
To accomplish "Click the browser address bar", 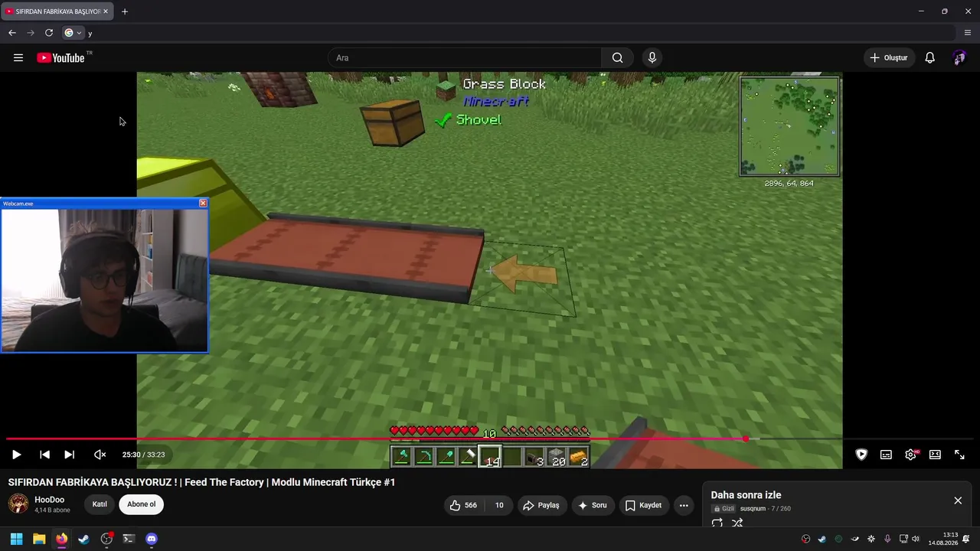I will tap(509, 33).
